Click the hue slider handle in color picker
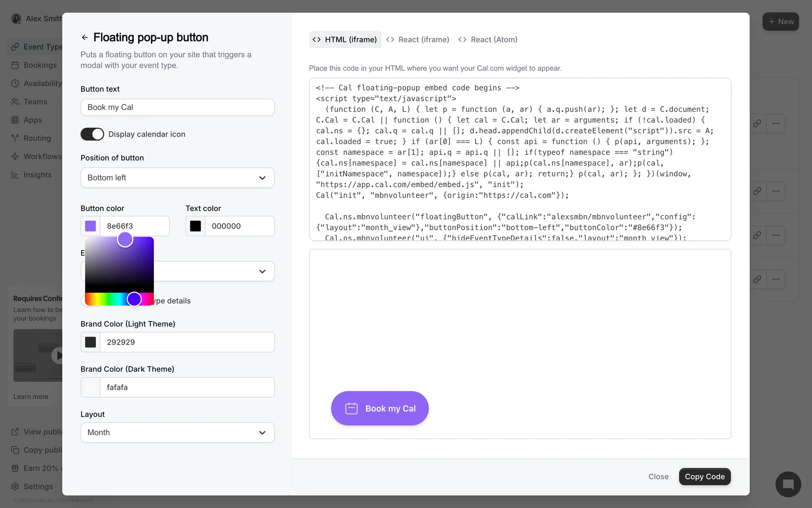Viewport: 812px width, 508px height. coord(134,299)
